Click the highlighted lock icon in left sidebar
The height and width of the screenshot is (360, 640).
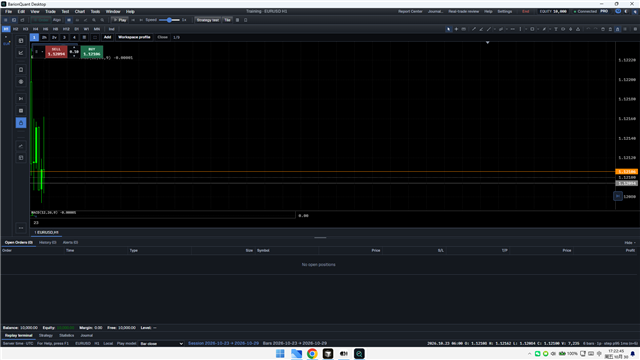pyautogui.click(x=21, y=123)
